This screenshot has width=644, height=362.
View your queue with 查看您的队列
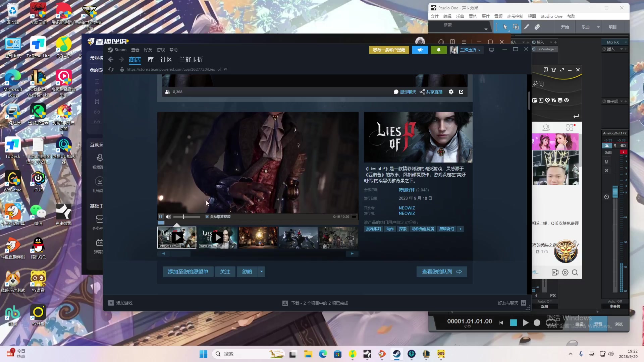coord(442,272)
